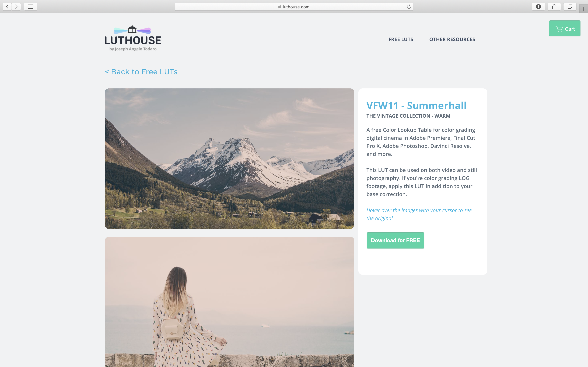Open the OTHER RESOURCES navigation menu
Image resolution: width=588 pixels, height=367 pixels.
pos(452,39)
